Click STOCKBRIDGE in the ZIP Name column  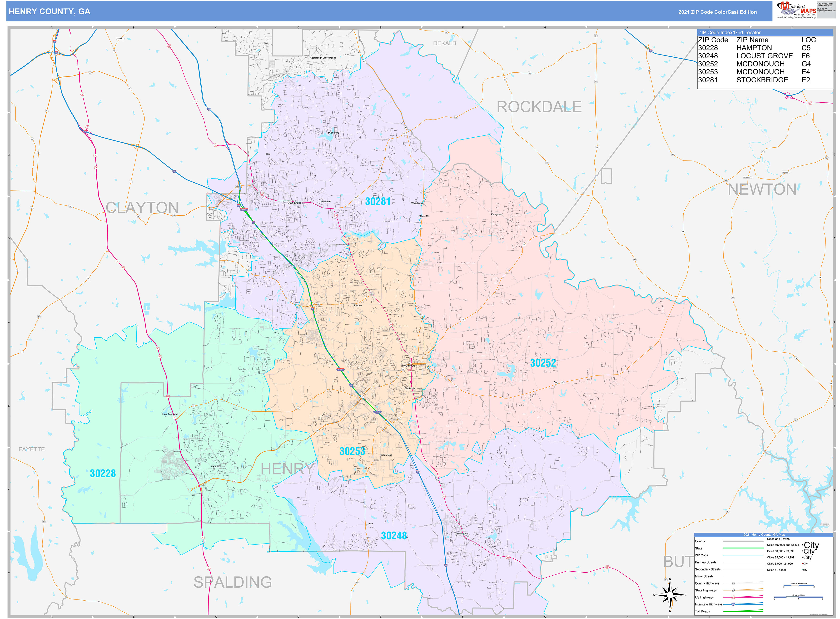[762, 80]
